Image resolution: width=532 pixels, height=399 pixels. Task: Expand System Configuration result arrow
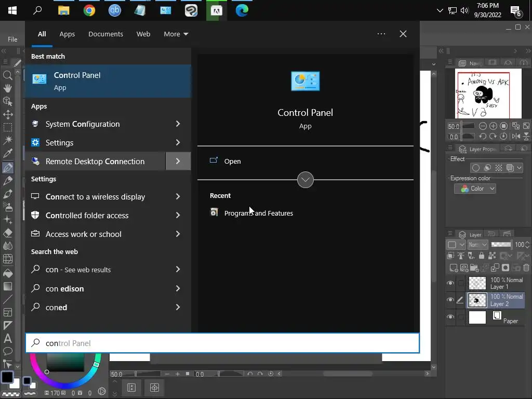click(178, 124)
